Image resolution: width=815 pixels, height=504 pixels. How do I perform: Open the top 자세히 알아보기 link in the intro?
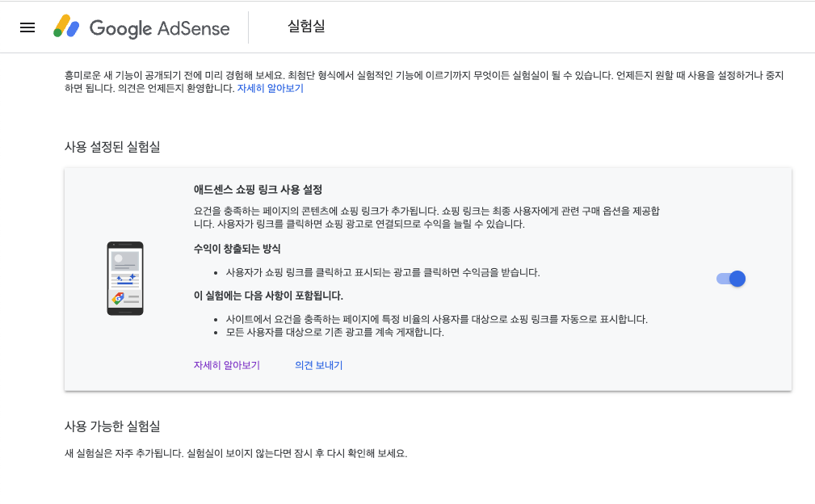tap(271, 88)
